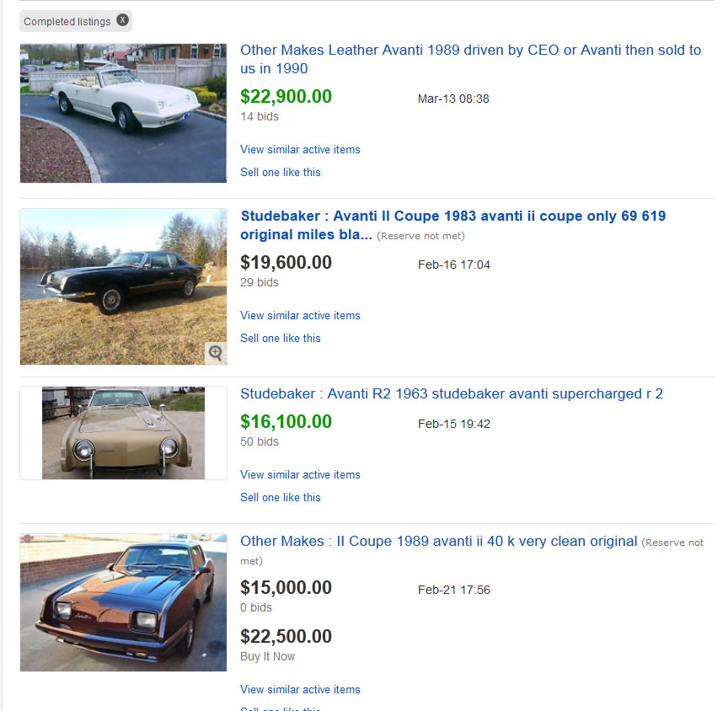Open the II Coupe 1989 very clean listing

438,542
